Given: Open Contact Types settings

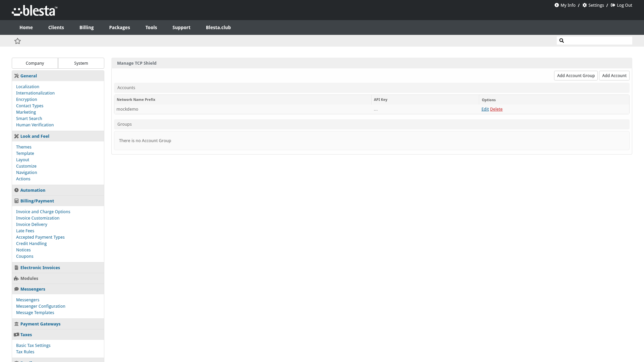Looking at the screenshot, I should (x=30, y=106).
